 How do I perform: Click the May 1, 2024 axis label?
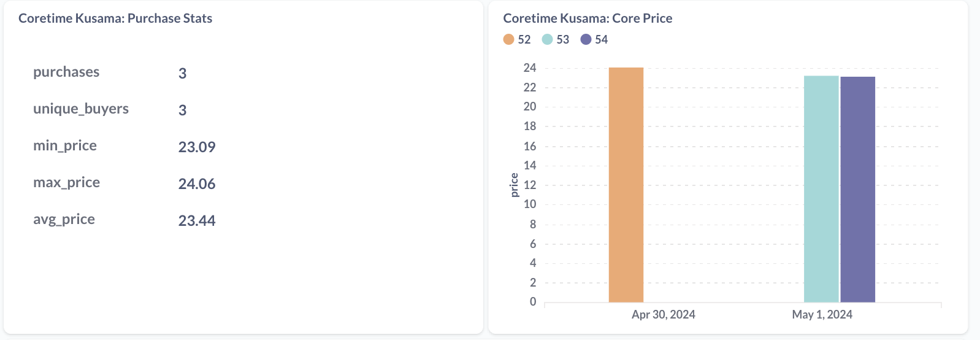pyautogui.click(x=822, y=314)
